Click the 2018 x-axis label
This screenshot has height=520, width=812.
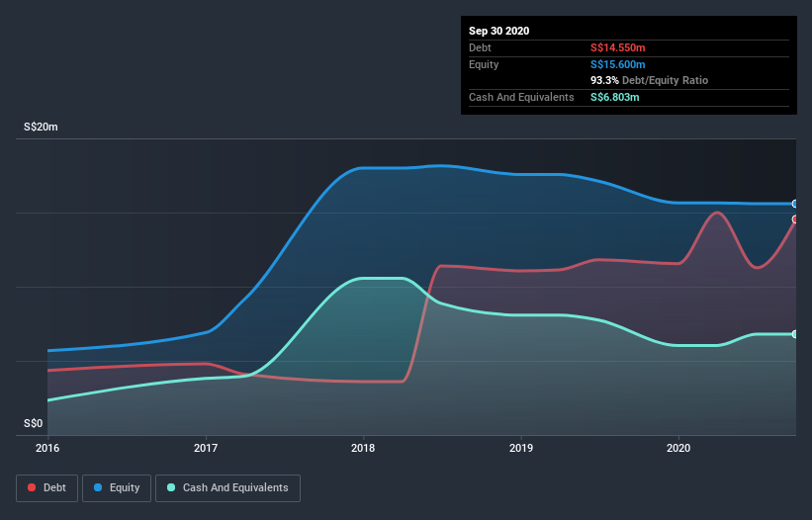click(363, 448)
